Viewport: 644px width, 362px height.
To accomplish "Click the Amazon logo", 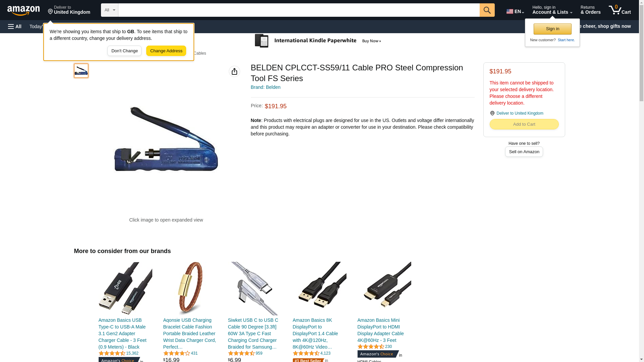I will (23, 10).
